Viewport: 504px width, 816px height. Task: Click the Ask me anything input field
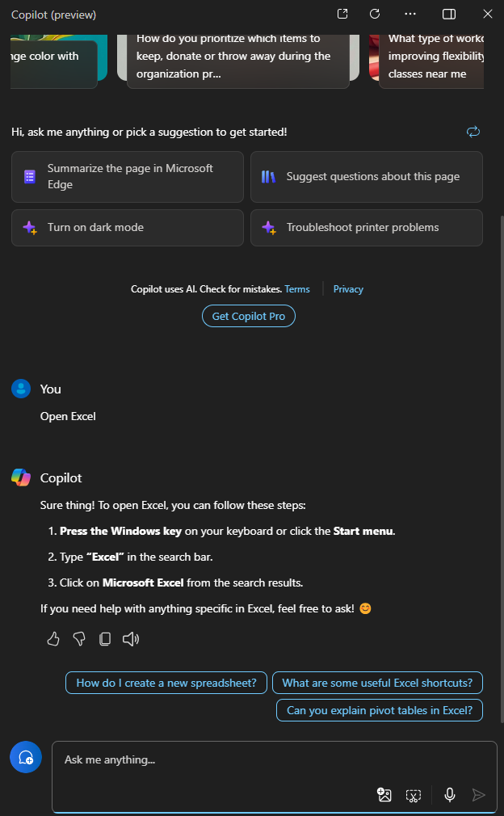click(x=242, y=759)
